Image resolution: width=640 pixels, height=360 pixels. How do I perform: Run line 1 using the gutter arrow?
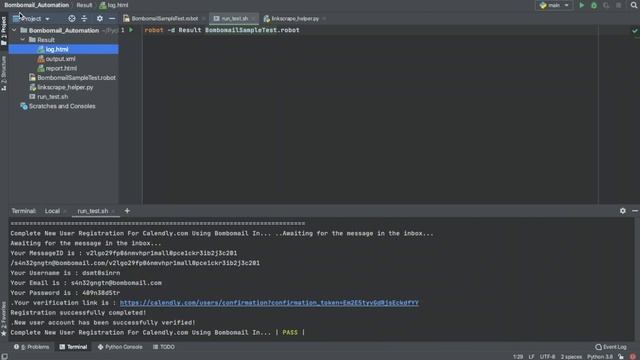tap(131, 30)
